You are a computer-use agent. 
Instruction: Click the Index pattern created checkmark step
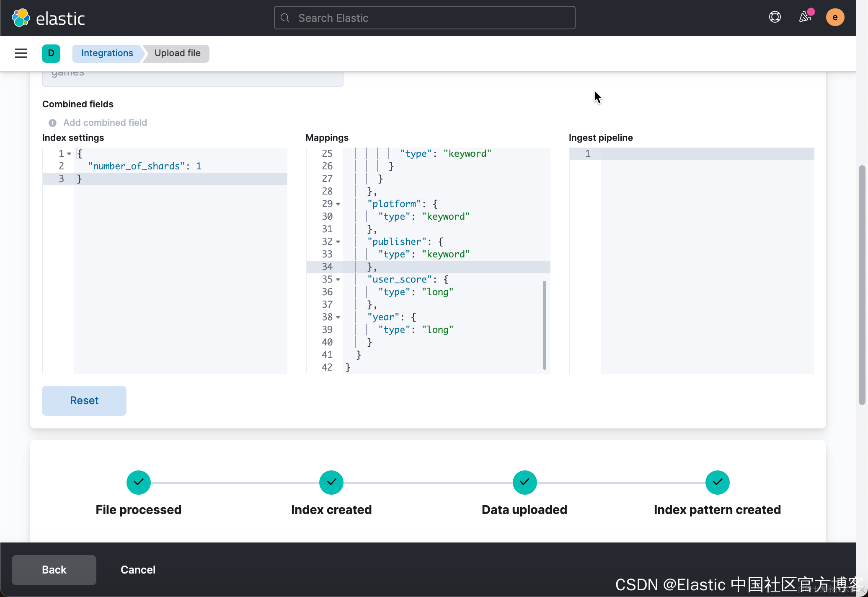(717, 483)
